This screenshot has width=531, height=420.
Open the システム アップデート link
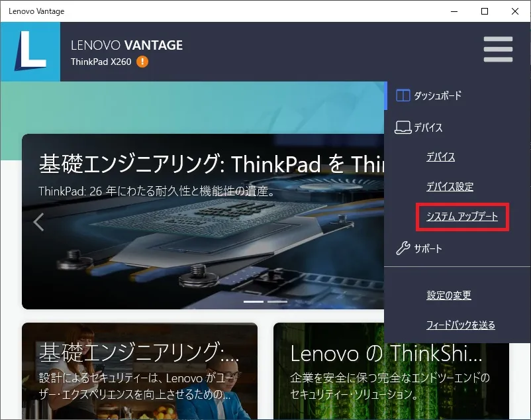coord(462,217)
